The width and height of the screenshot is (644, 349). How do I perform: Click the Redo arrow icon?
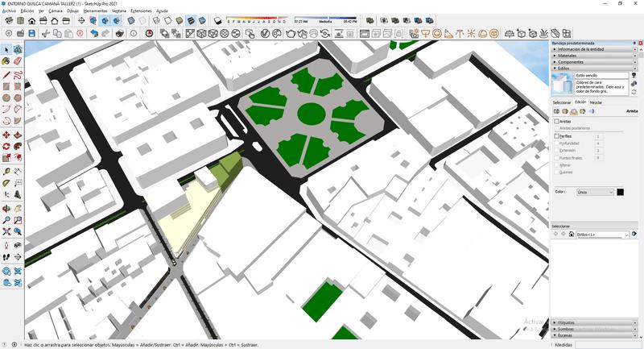click(x=105, y=34)
